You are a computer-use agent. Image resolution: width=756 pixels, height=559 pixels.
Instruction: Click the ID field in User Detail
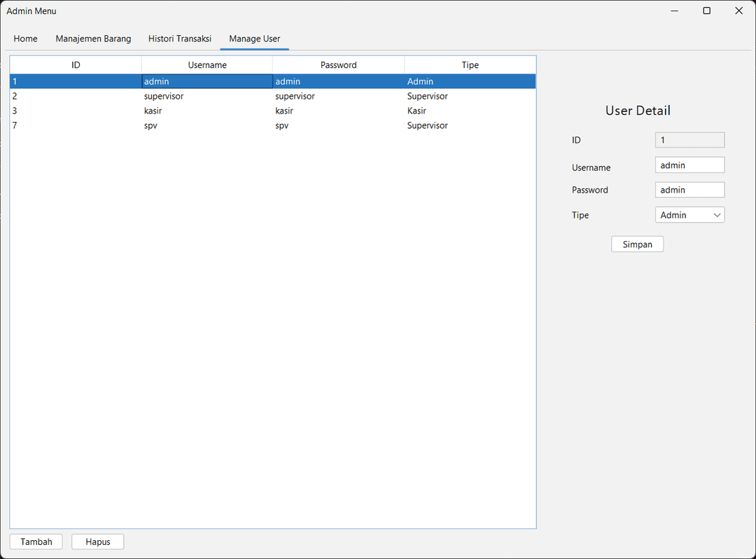pyautogui.click(x=689, y=140)
